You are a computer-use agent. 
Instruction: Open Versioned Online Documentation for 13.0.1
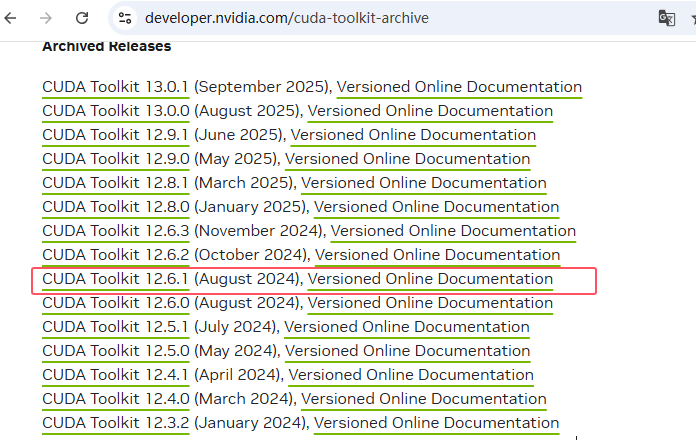[459, 87]
